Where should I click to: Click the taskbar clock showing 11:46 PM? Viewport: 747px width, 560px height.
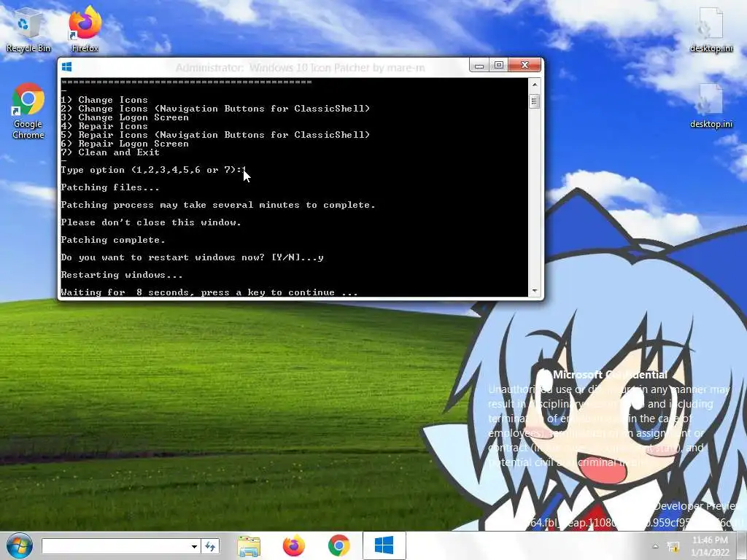(x=710, y=546)
